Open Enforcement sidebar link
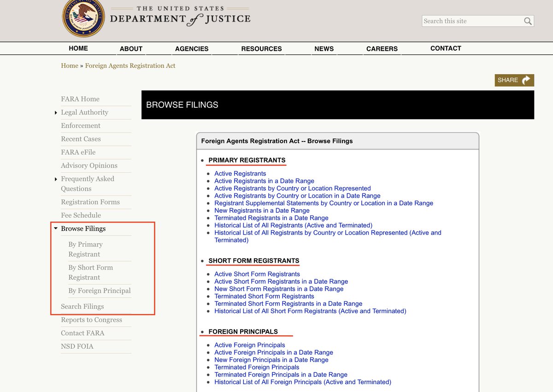This screenshot has width=553, height=392. pyautogui.click(x=81, y=126)
